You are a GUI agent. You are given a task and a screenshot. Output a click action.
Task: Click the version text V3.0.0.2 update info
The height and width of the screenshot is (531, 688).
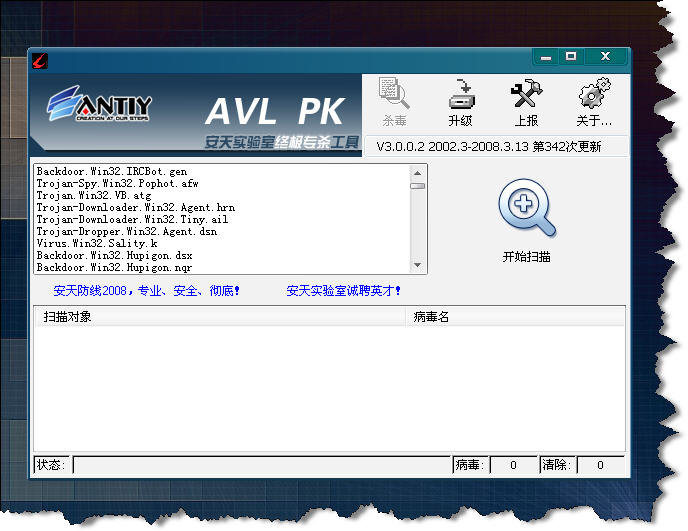point(489,147)
